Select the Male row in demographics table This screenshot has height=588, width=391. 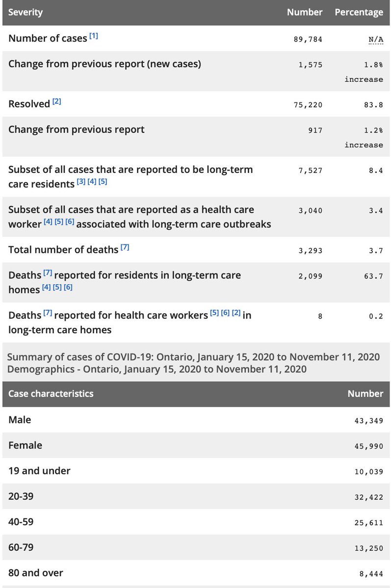tap(195, 420)
